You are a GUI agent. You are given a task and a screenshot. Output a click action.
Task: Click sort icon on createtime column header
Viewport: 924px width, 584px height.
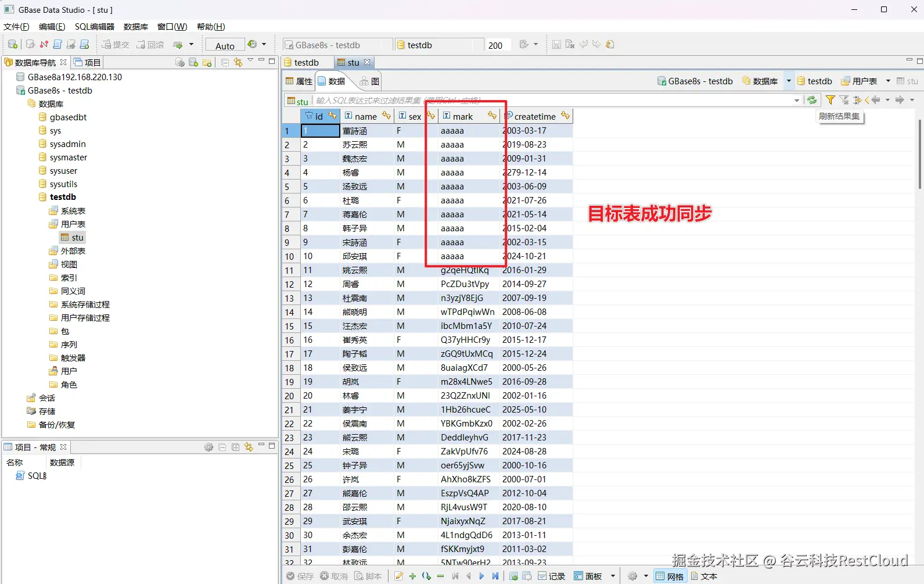[566, 116]
